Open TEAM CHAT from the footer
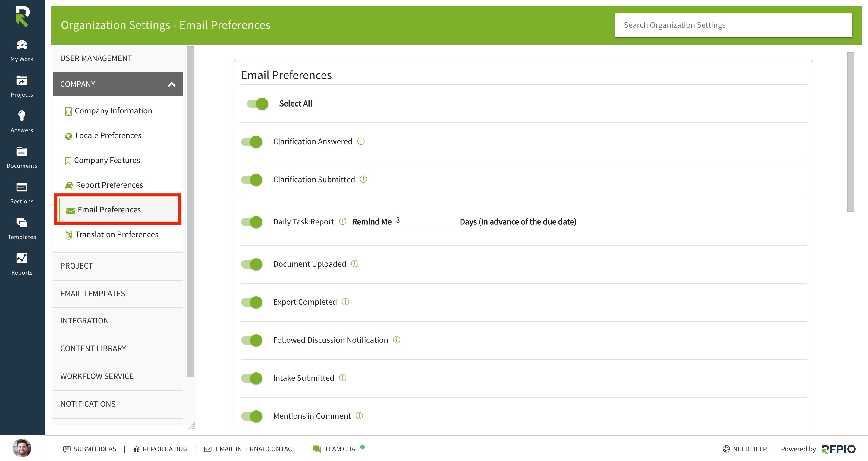Screen dimensions: 868x461 (341, 449)
